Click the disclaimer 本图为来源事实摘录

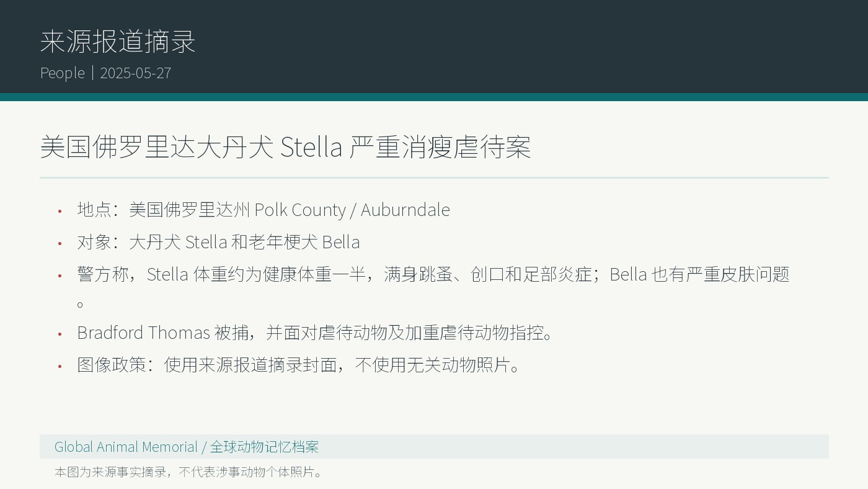[189, 472]
